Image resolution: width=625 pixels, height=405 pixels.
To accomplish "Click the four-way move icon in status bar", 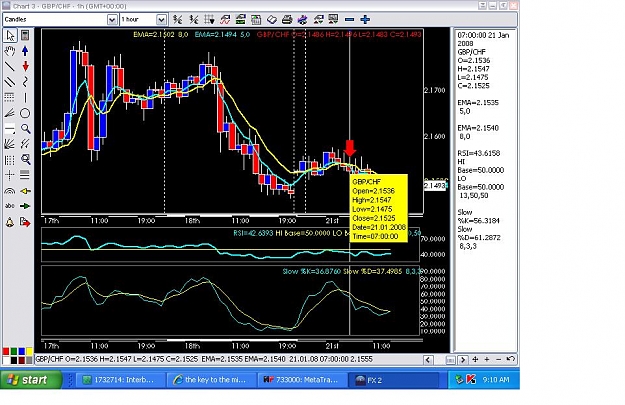I will point(475,359).
